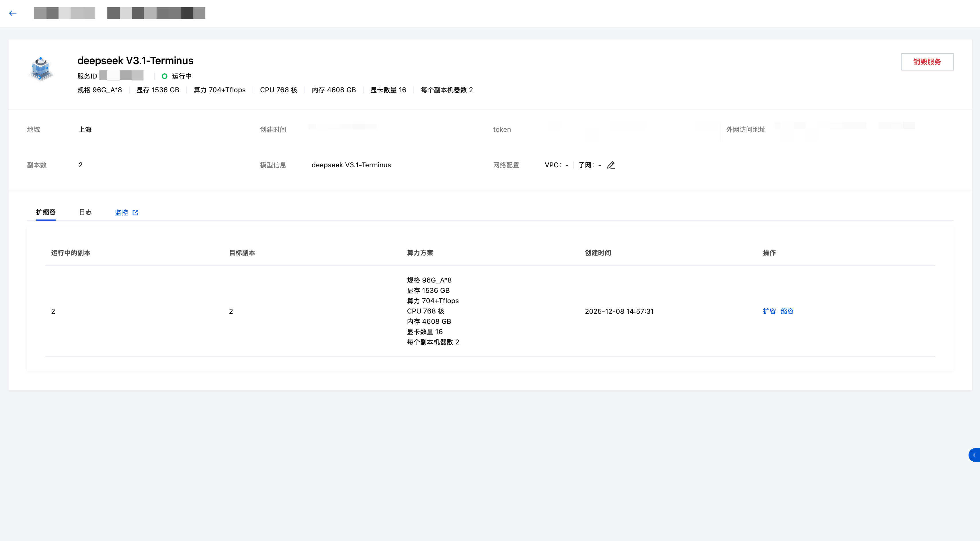The height and width of the screenshot is (541, 980).
Task: Click second blurred breadcrumb in header
Action: pyautogui.click(x=156, y=13)
